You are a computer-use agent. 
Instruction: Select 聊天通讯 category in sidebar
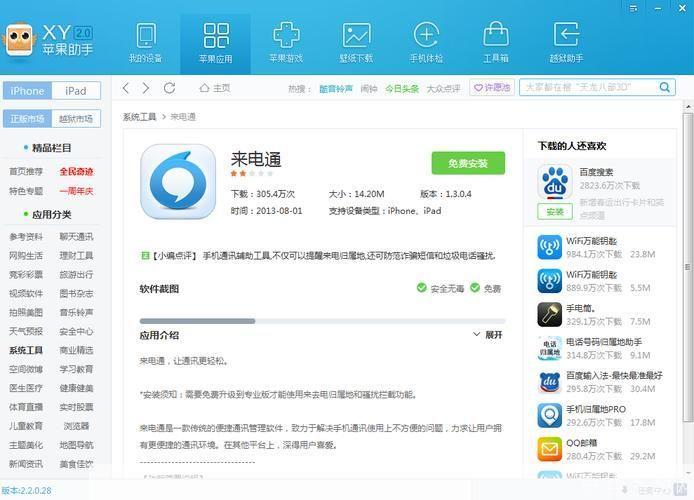coord(76,237)
